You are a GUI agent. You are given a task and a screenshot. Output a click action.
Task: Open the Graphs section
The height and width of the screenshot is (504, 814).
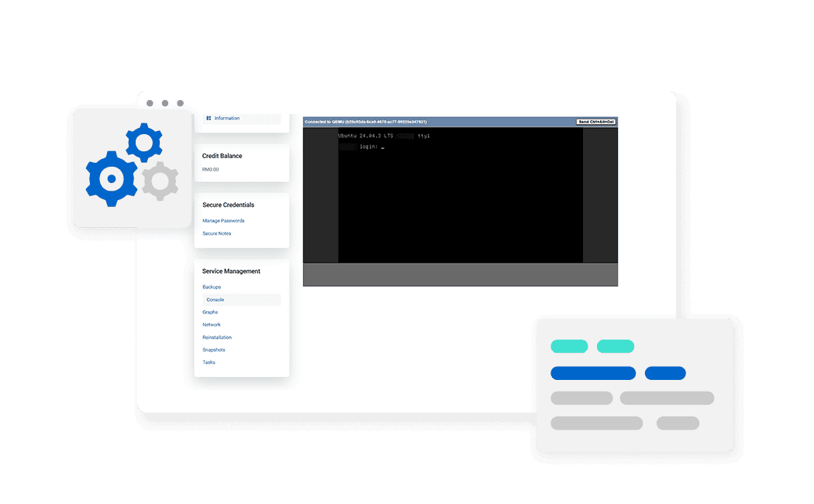click(210, 312)
